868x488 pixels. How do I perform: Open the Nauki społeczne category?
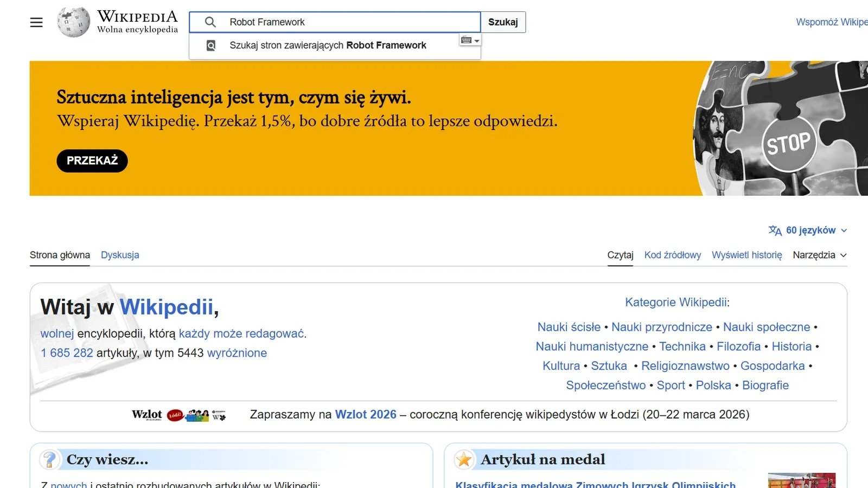click(x=767, y=327)
